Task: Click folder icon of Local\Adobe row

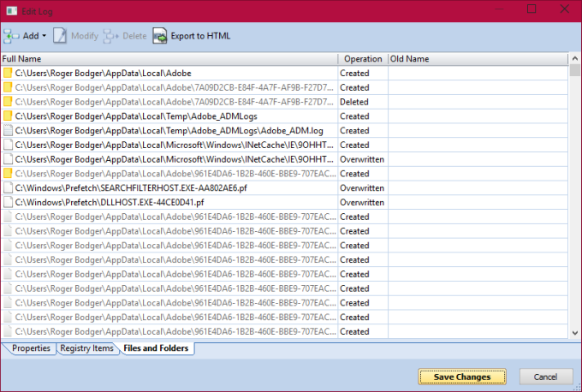Action: click(x=8, y=73)
